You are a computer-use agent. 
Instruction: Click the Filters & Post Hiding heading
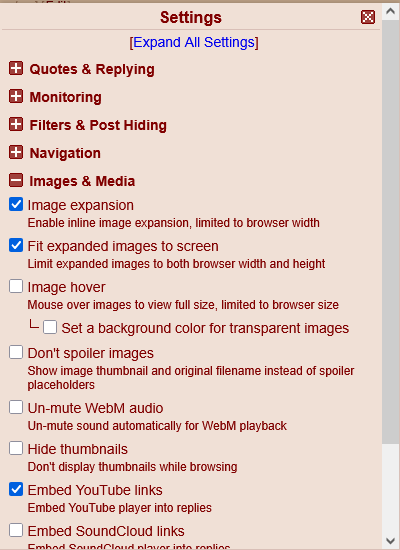(x=98, y=125)
